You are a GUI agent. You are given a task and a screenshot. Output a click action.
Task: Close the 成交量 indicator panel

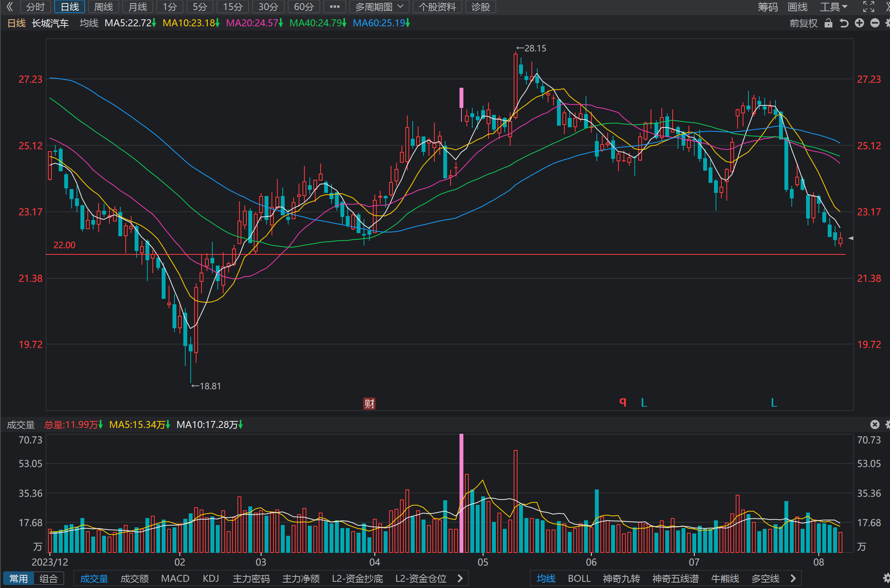point(875,424)
